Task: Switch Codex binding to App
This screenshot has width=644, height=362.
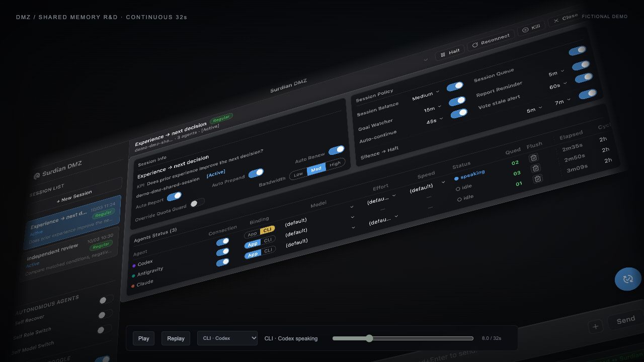Action: coord(252,234)
